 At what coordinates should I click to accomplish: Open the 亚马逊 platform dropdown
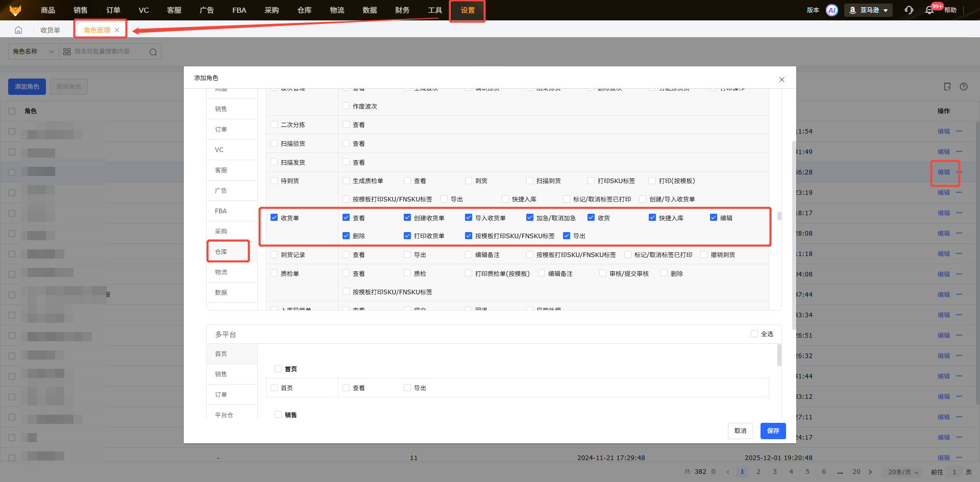(868, 10)
